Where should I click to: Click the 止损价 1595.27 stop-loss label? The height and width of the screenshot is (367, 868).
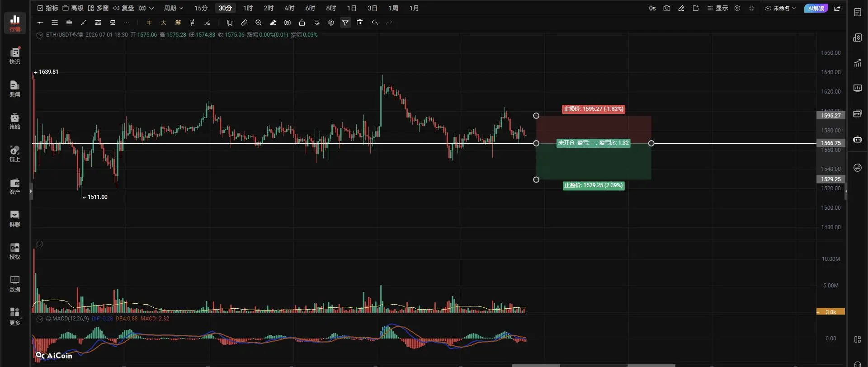594,109
